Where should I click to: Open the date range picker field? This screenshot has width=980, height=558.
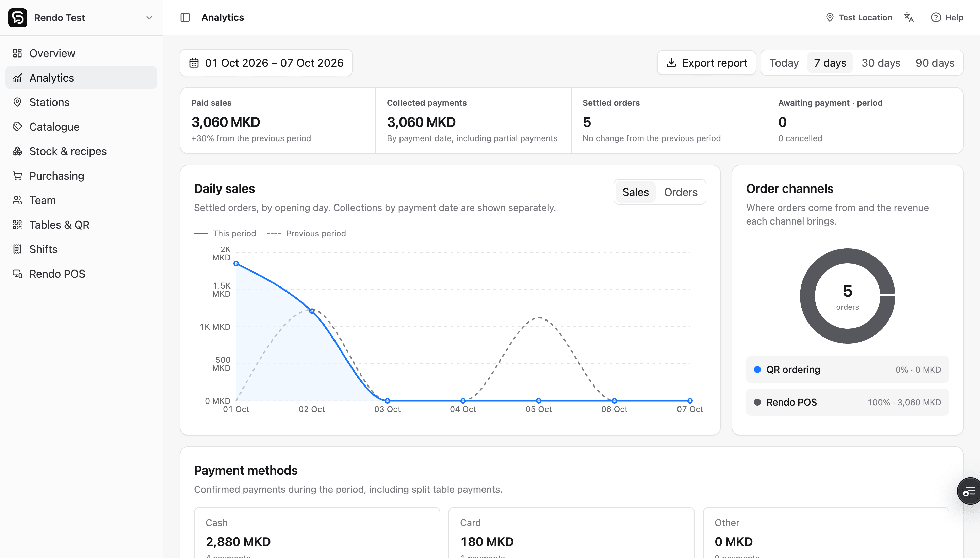pos(266,63)
